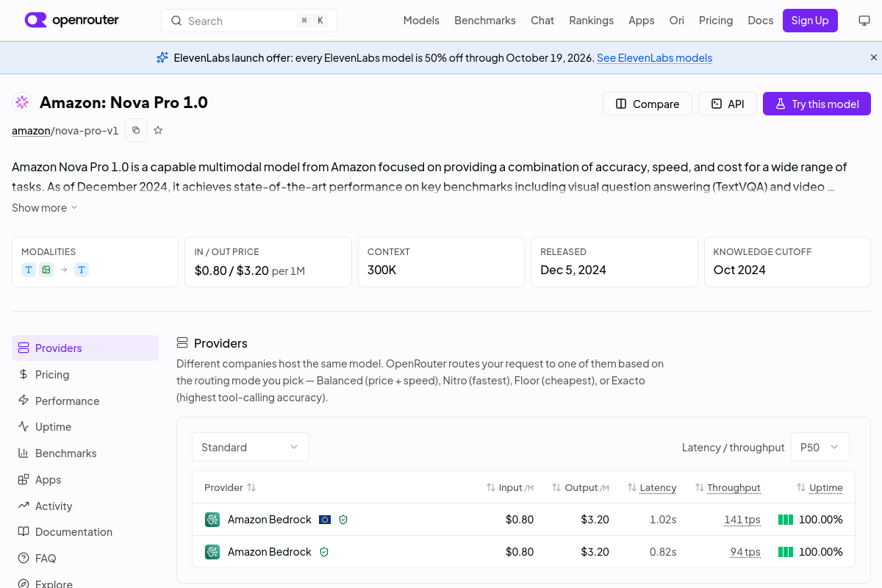Sort the table by Provider
Viewport: 882px width, 588px height.
coord(230,487)
